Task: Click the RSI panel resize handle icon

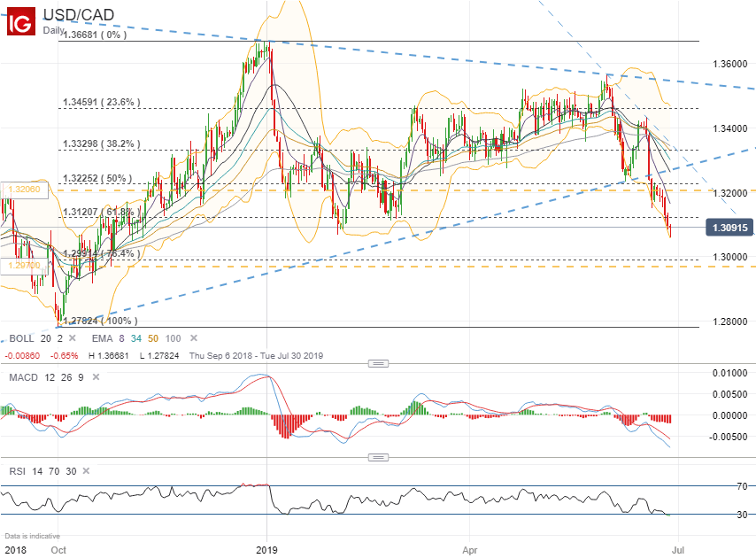Action: (379, 455)
